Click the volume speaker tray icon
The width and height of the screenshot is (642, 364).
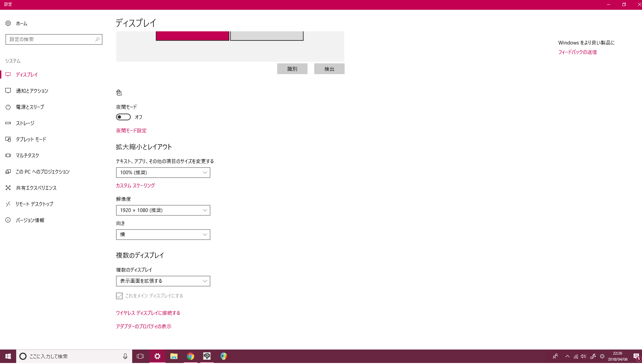coord(584,356)
